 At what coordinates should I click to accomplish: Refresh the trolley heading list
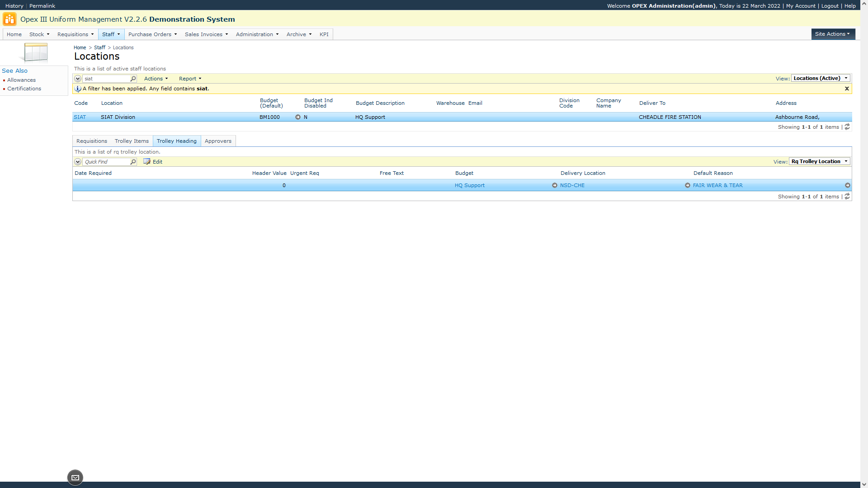[x=847, y=197]
